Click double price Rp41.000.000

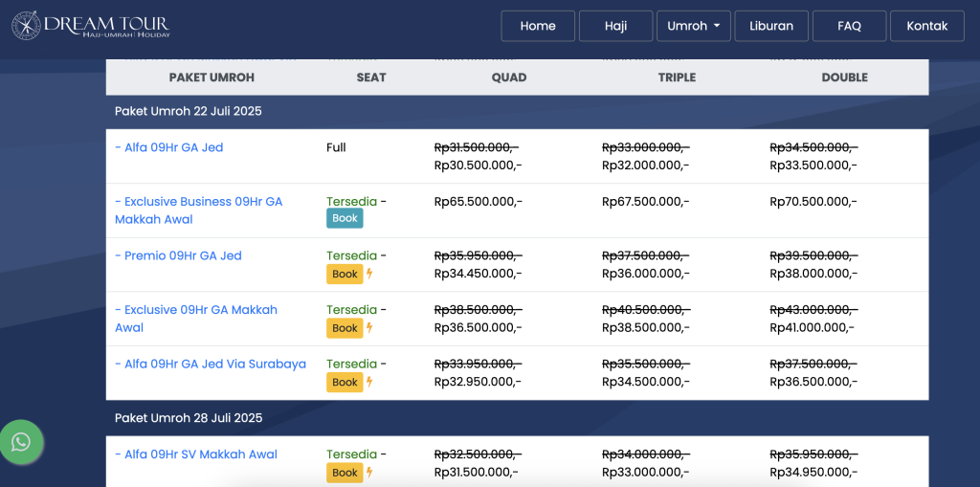click(x=812, y=327)
